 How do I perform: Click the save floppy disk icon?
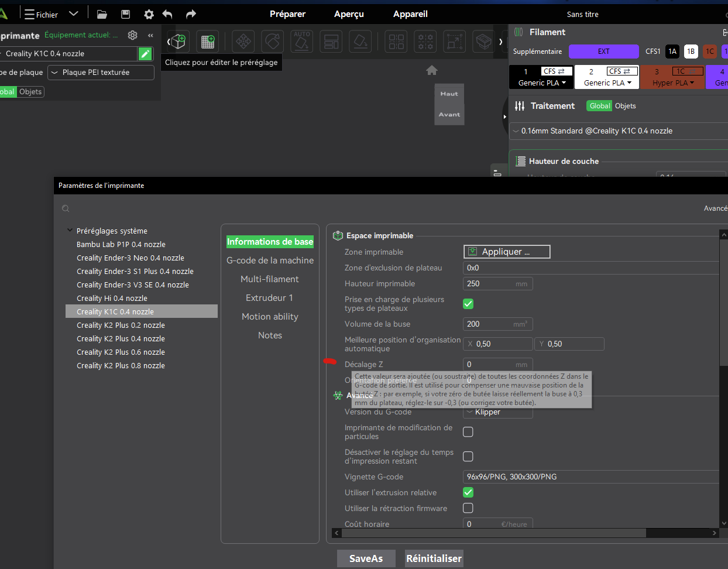point(125,14)
